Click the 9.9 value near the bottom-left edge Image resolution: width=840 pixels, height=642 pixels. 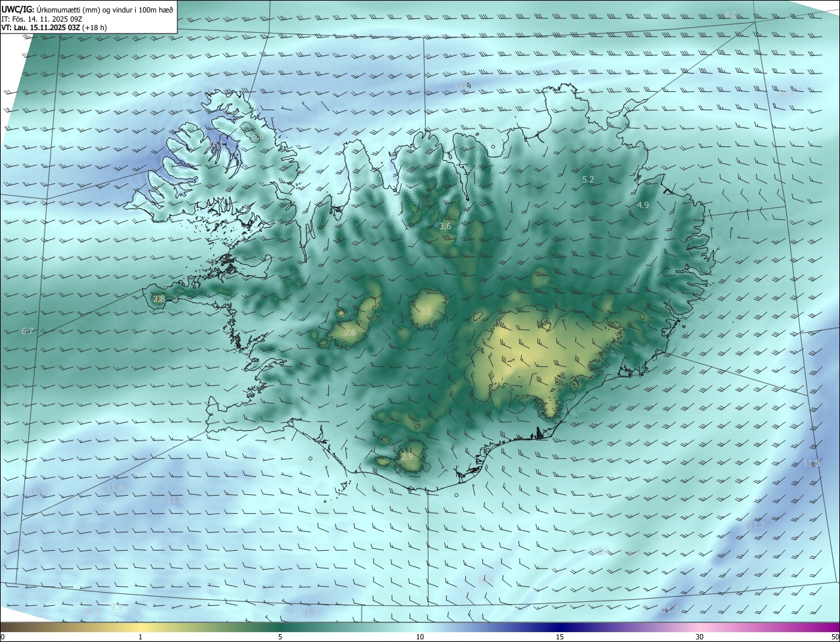tap(115, 607)
